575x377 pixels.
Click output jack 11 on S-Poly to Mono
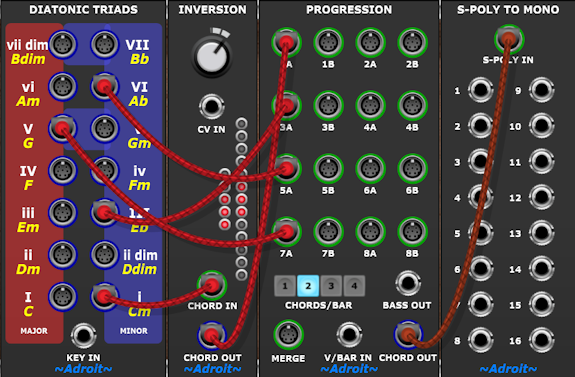[541, 161]
